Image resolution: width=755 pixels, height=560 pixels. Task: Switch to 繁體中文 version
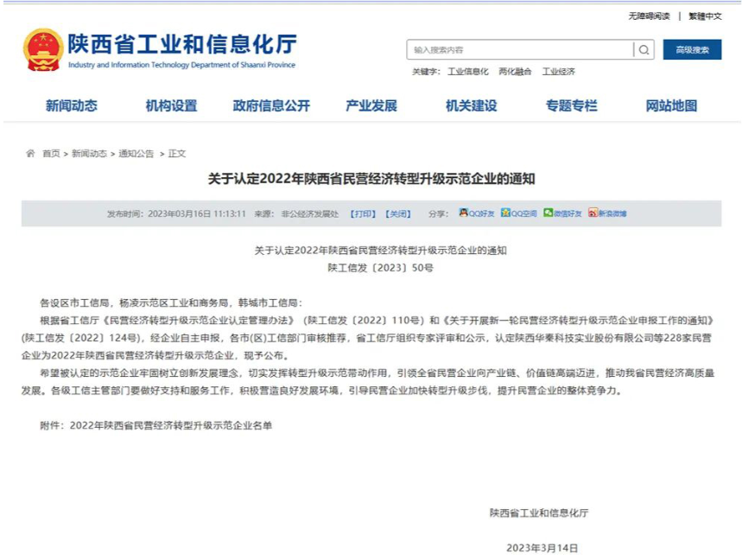tap(705, 16)
